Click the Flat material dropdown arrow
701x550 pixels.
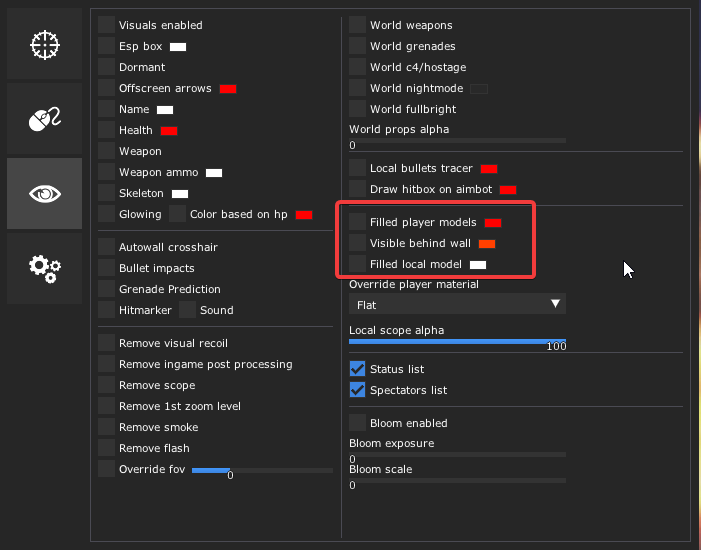pos(556,304)
